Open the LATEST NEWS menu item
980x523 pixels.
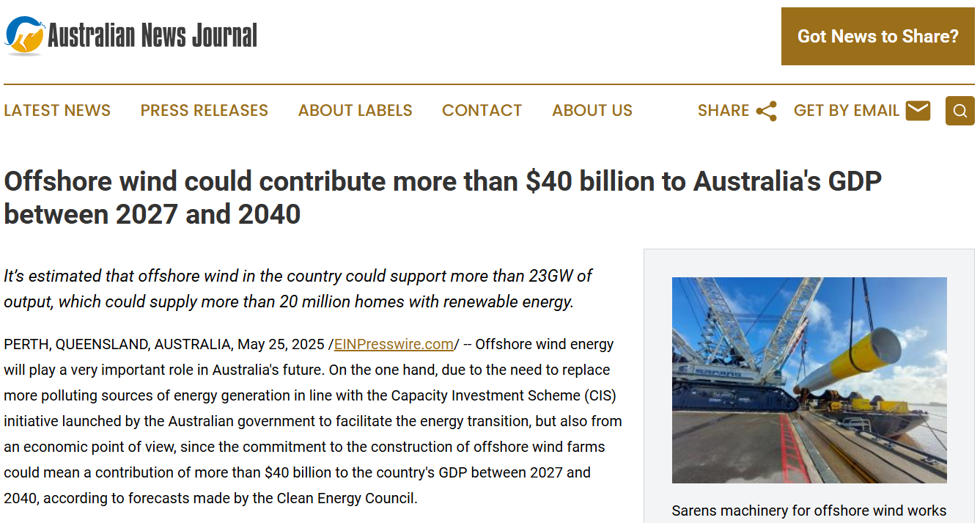coord(57,111)
